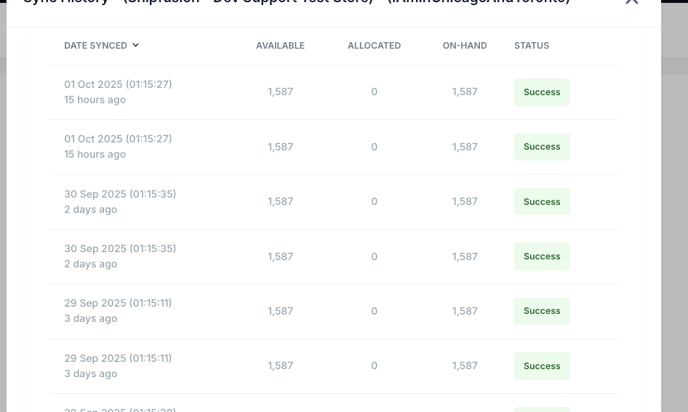Click the Available column header

280,46
